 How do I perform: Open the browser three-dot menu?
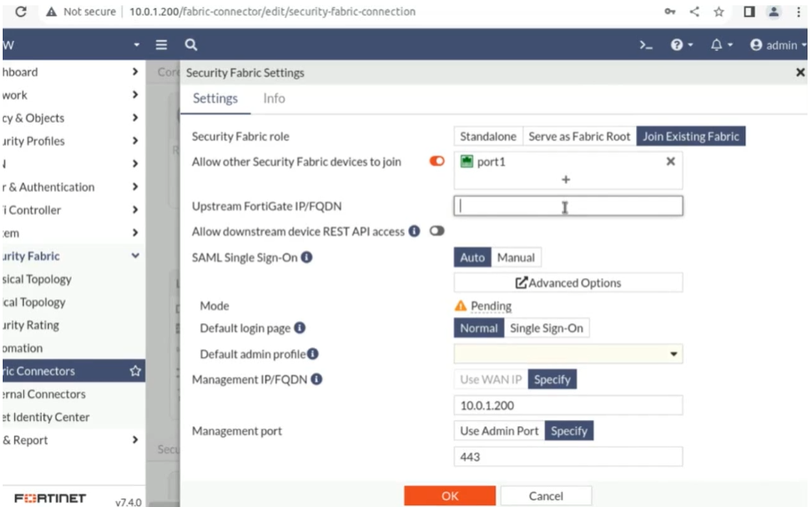[x=799, y=12]
